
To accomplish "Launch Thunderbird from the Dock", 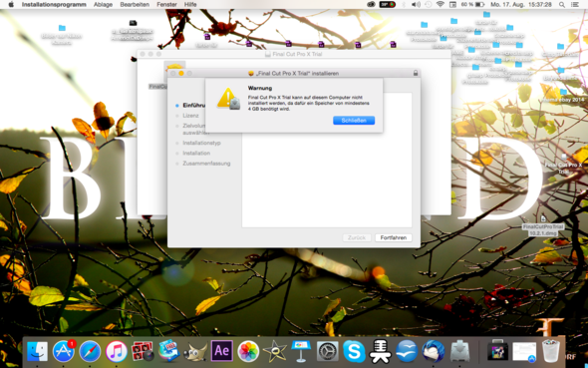I will [434, 351].
